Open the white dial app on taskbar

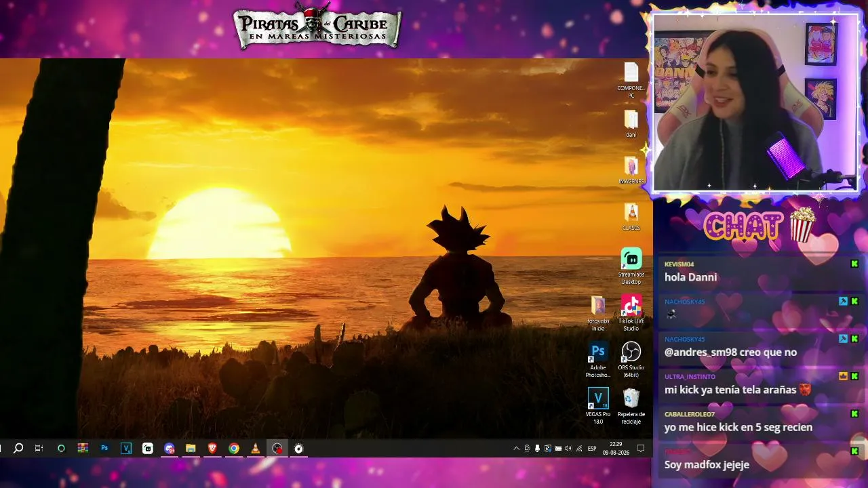299,448
